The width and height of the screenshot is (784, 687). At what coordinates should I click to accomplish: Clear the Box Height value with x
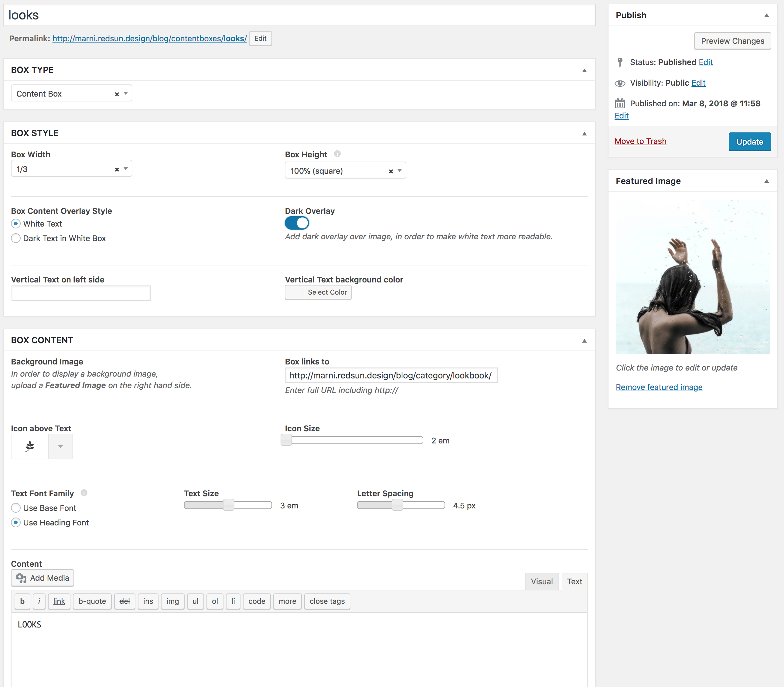[391, 171]
